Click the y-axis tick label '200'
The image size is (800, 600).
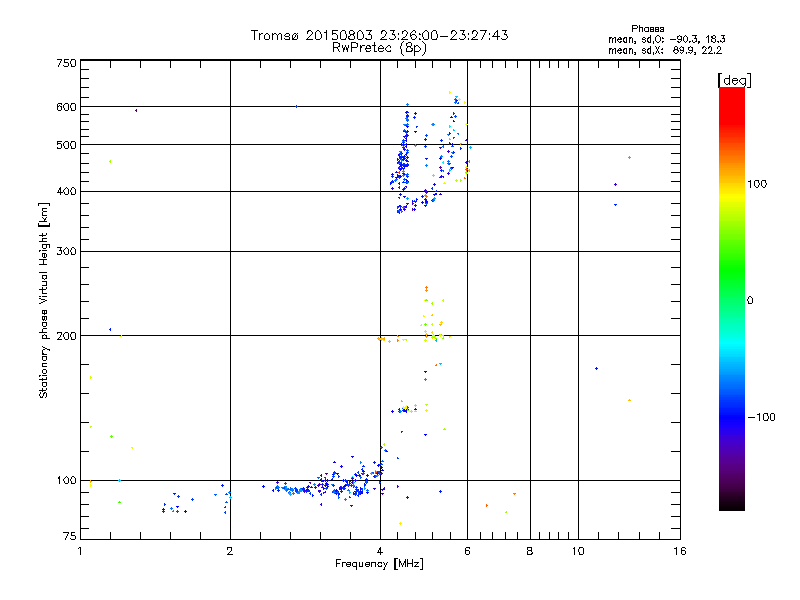pos(66,336)
